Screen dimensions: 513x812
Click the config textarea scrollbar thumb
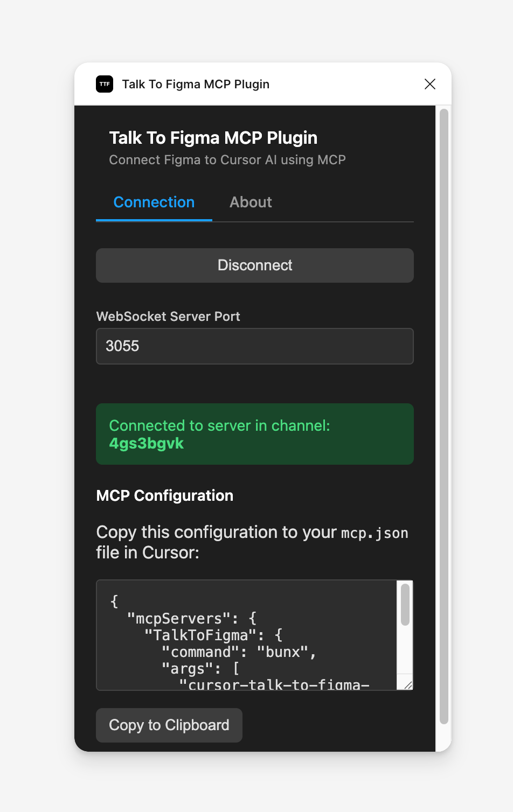coord(405,605)
